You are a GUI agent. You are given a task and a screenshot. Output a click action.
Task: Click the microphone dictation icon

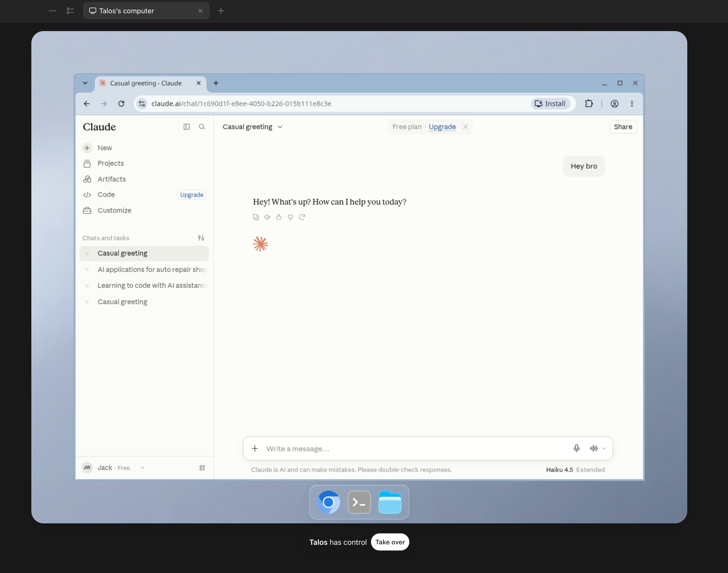tap(577, 448)
